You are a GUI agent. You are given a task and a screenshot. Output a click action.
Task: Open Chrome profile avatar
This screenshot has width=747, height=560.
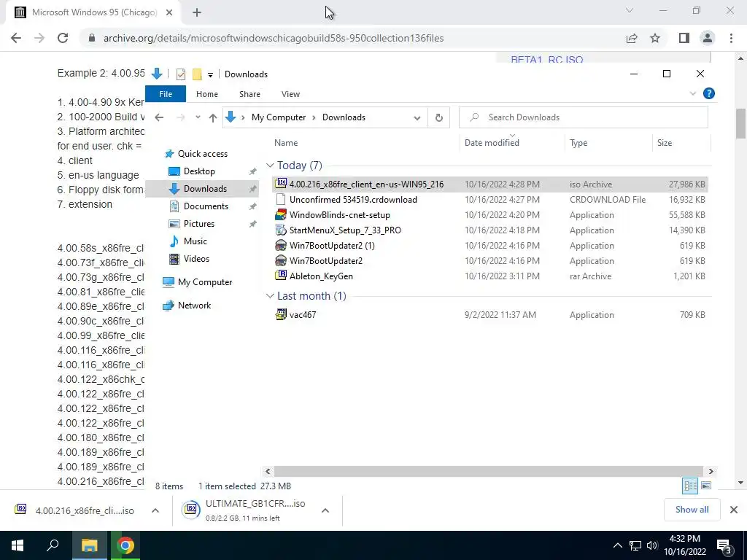tap(708, 38)
